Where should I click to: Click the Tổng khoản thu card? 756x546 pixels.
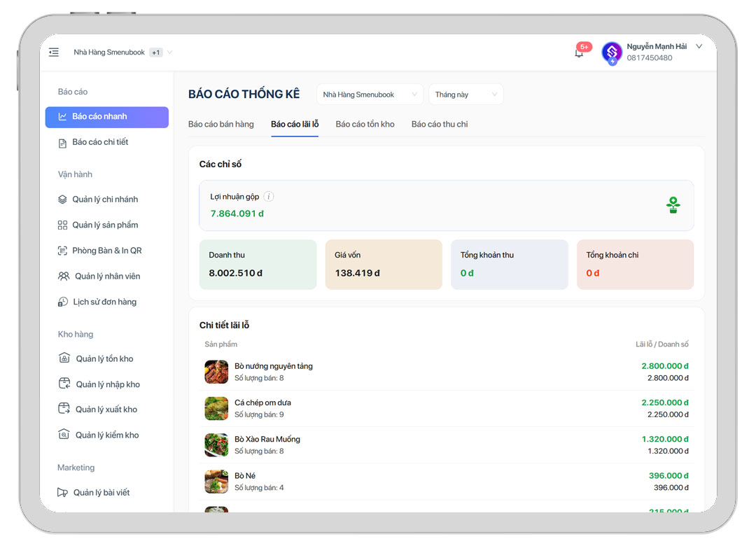click(510, 265)
